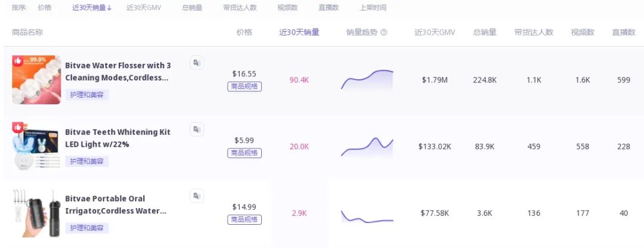Click the 20.0K sales value
Image resolution: width=644 pixels, height=248 pixels.
[299, 147]
